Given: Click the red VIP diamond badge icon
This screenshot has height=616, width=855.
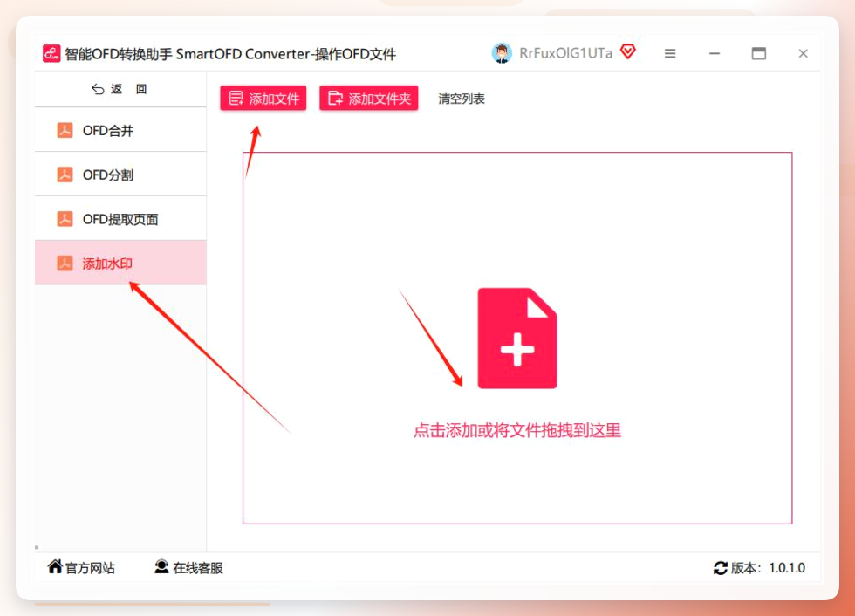Looking at the screenshot, I should 628,51.
